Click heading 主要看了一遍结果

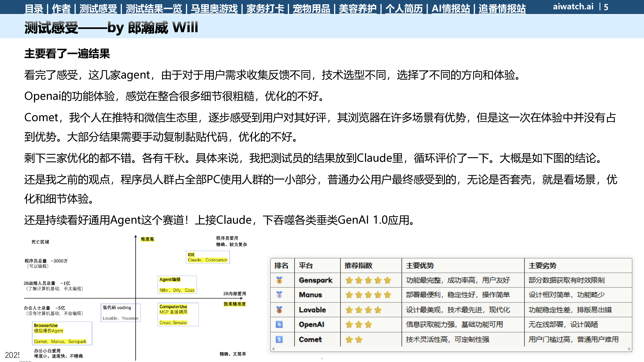[67, 53]
